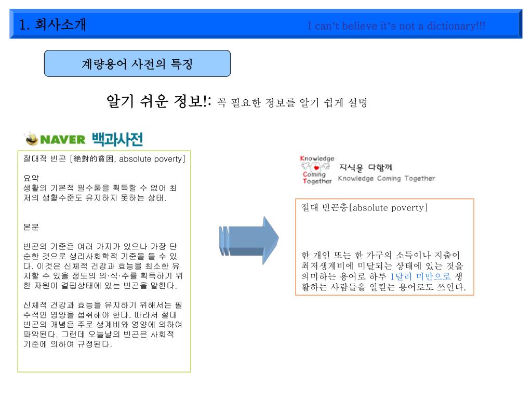Click the line '한 자원이 결핍상태에 있는 빈곤을 말한다.'
This screenshot has height=399, width=532.
pos(100,286)
